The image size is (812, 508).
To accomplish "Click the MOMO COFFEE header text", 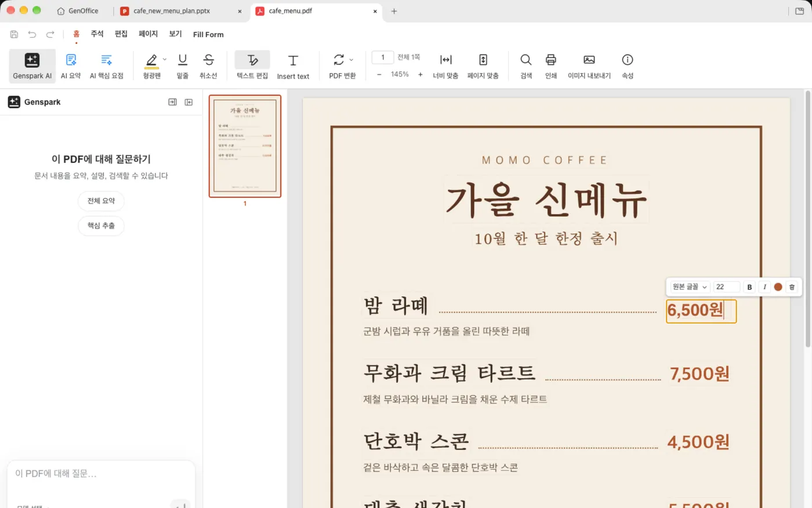I will point(545,160).
